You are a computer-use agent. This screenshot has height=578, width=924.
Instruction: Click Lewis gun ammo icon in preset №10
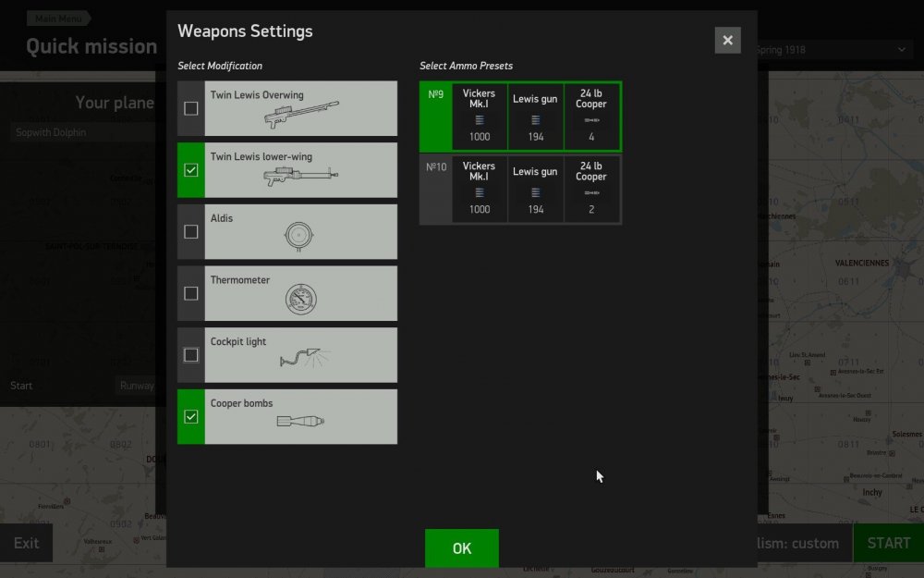[536, 193]
